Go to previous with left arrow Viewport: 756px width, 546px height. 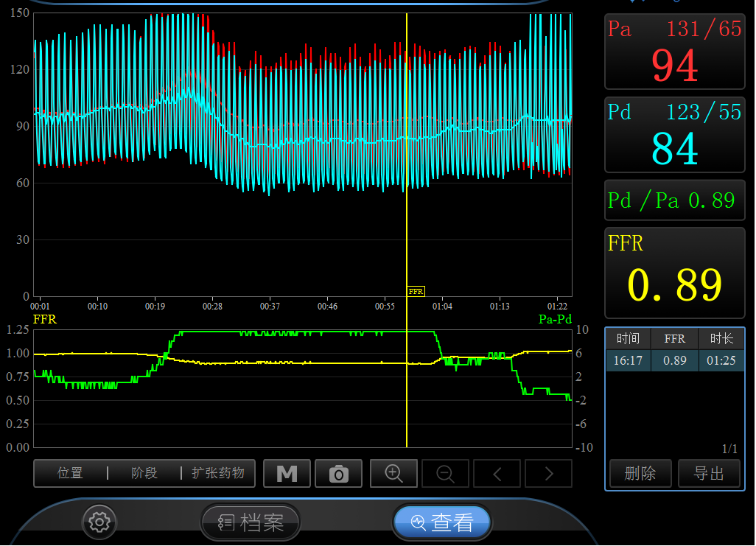[x=497, y=474]
